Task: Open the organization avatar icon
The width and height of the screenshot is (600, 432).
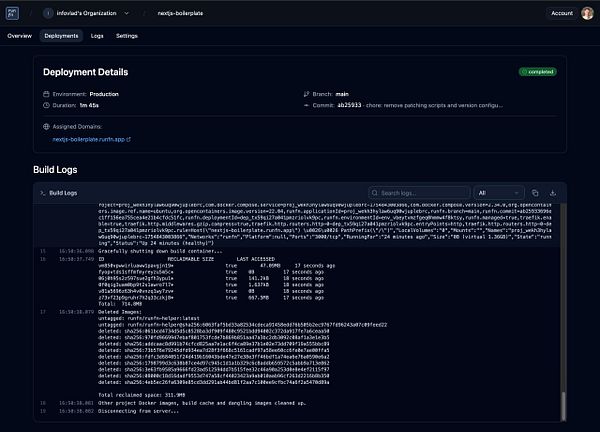Action: (x=48, y=13)
